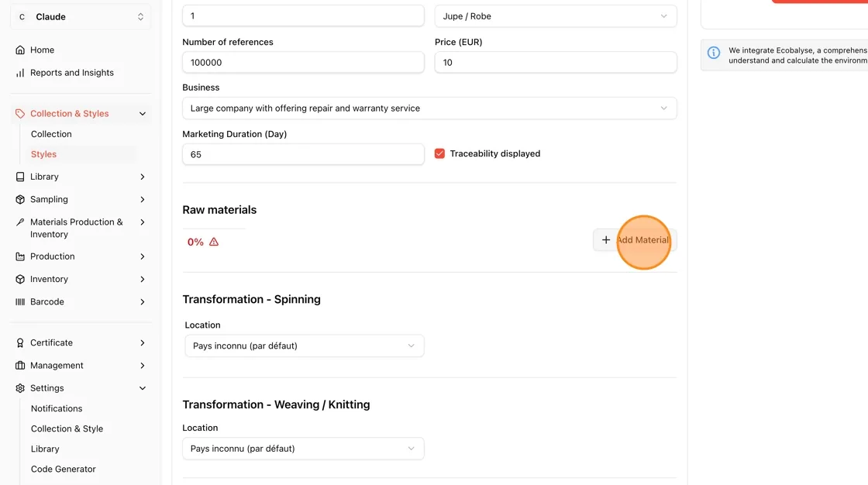Screen dimensions: 868x485
Task: Open the Collection submenu item
Action: (51, 134)
